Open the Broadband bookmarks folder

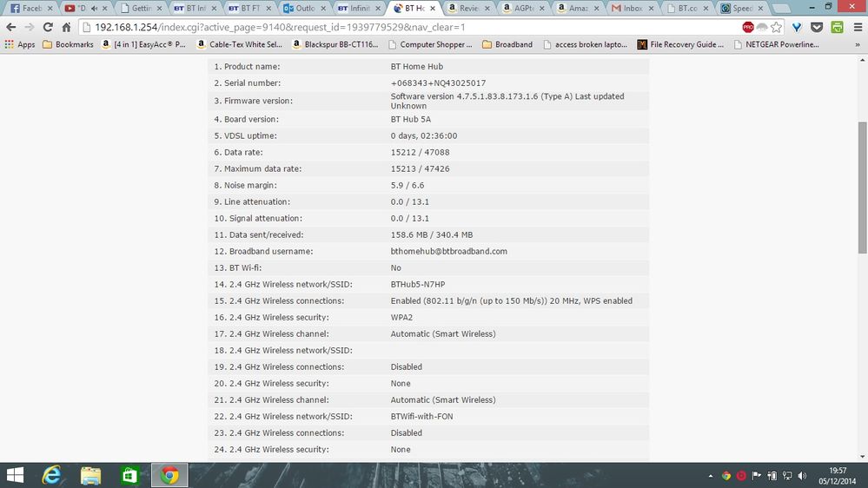pos(507,44)
